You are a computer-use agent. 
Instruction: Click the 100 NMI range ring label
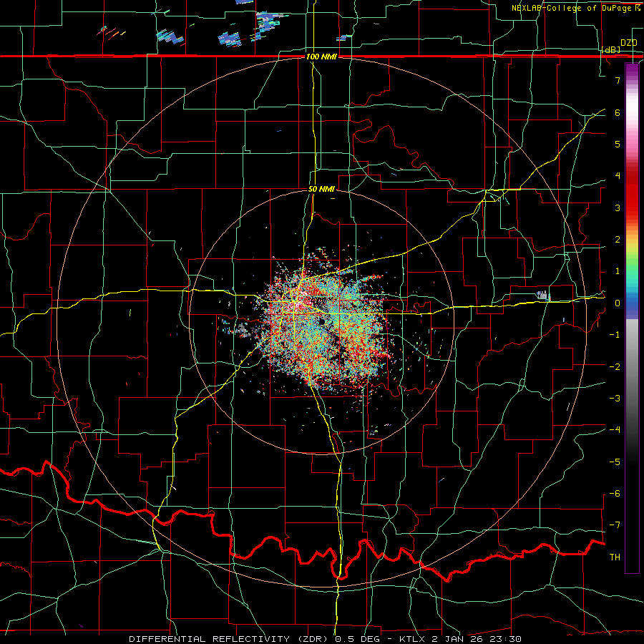click(x=321, y=57)
